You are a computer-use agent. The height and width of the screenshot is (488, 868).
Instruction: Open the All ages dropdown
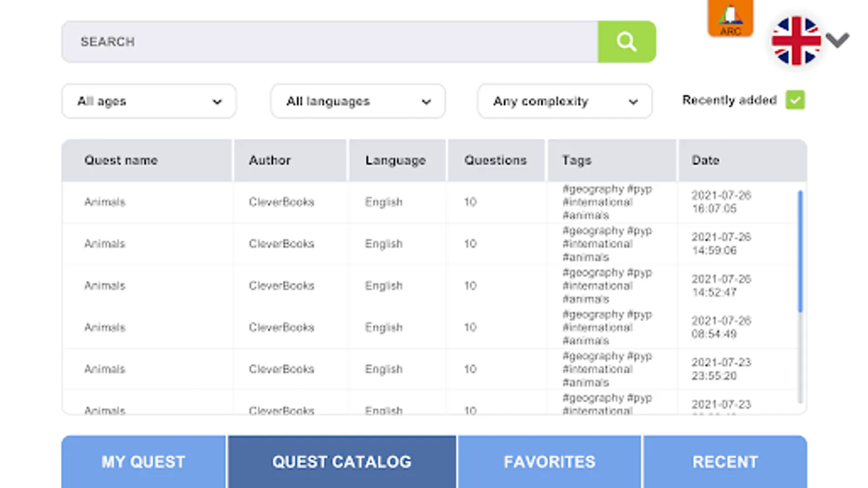pos(149,101)
